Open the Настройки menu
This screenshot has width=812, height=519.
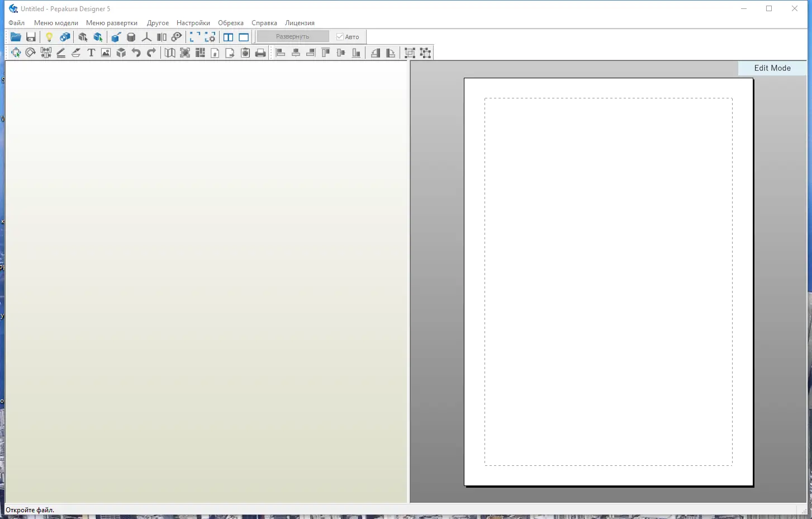(193, 23)
